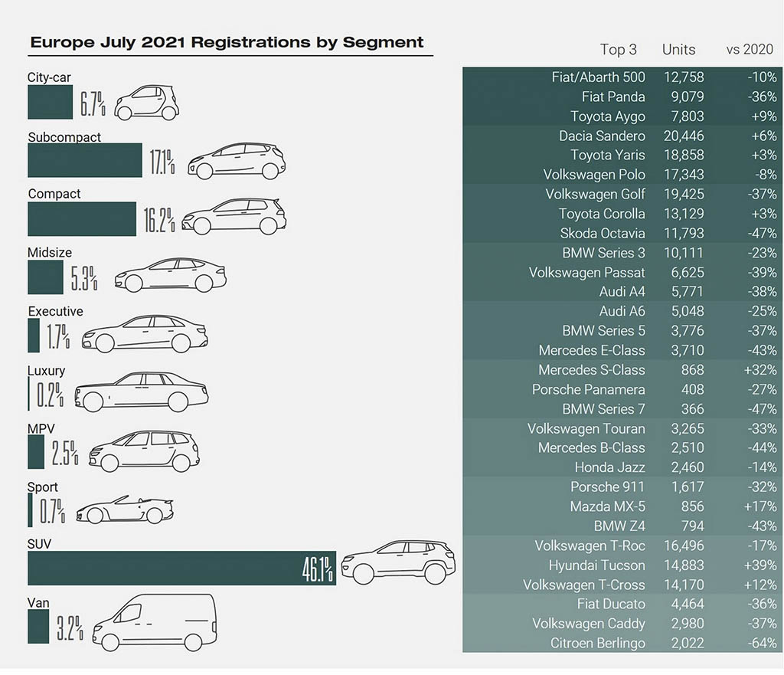Select the 'Luxury' segment label

click(x=47, y=370)
